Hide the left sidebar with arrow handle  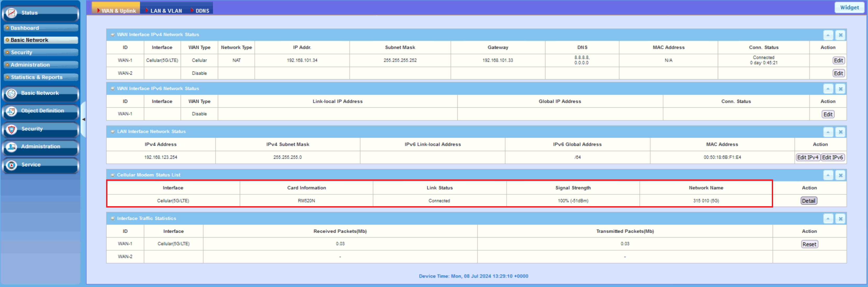84,119
